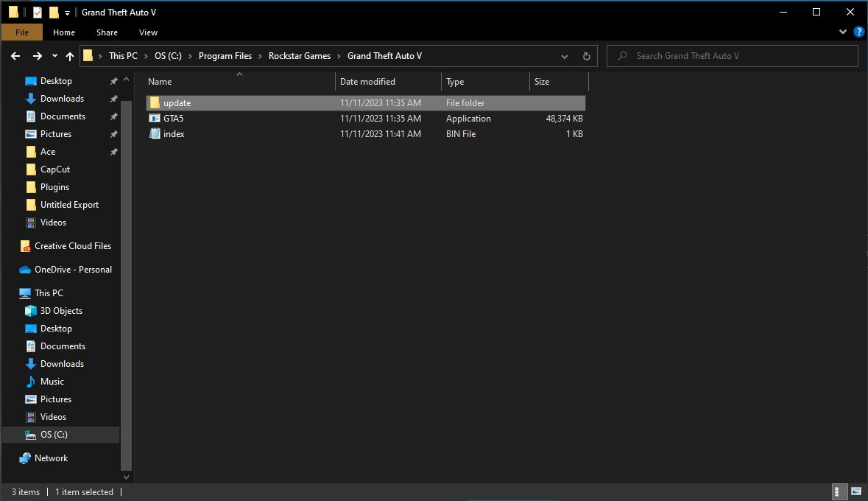
Task: Sort files by Type column
Action: [485, 82]
